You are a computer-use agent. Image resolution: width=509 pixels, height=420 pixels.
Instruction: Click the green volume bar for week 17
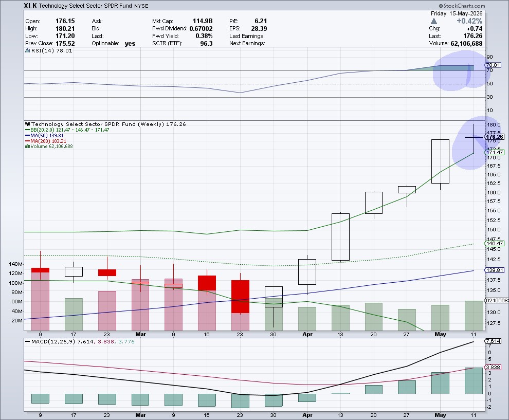74,315
